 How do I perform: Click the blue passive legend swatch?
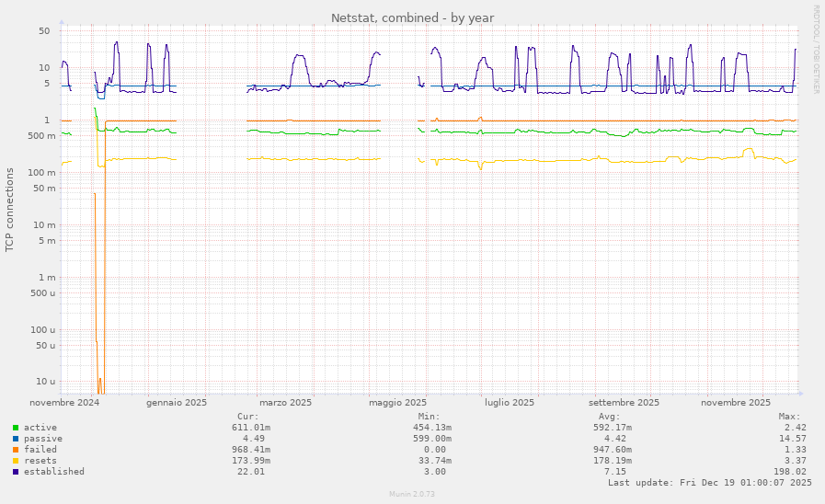[x=16, y=439]
